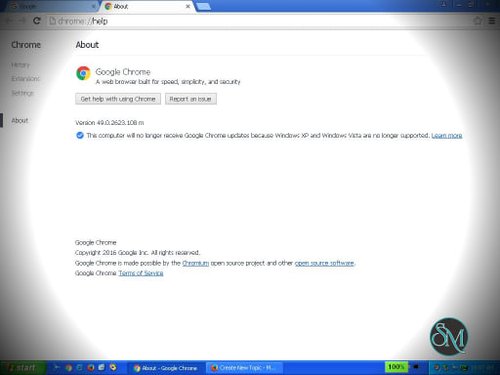Switch to the About tab

coord(148,6)
